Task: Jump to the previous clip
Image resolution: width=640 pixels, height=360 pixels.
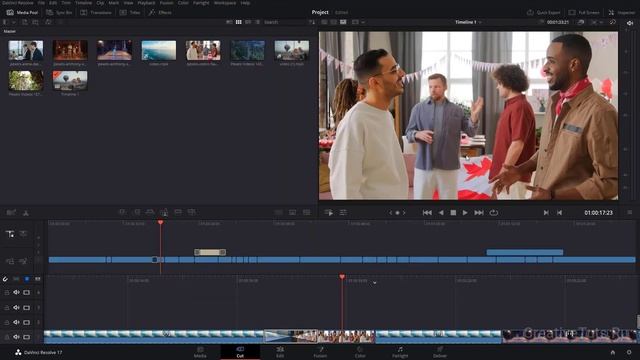Action: [x=427, y=213]
